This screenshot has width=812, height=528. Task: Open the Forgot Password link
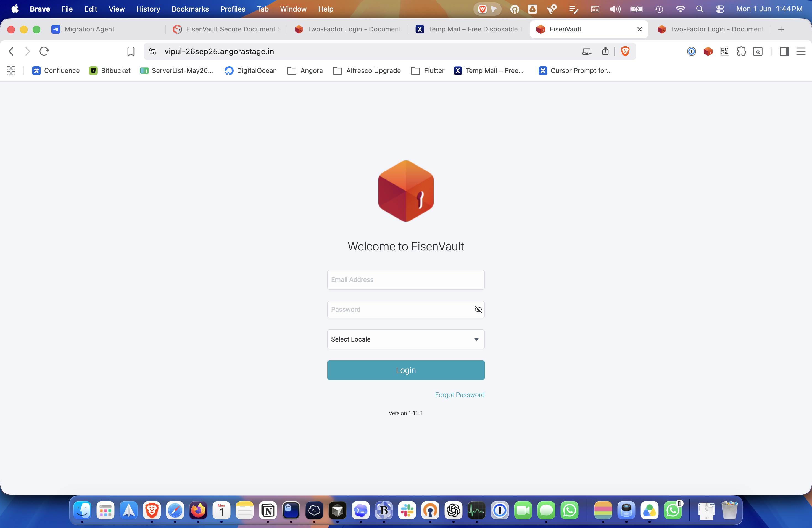tap(460, 395)
